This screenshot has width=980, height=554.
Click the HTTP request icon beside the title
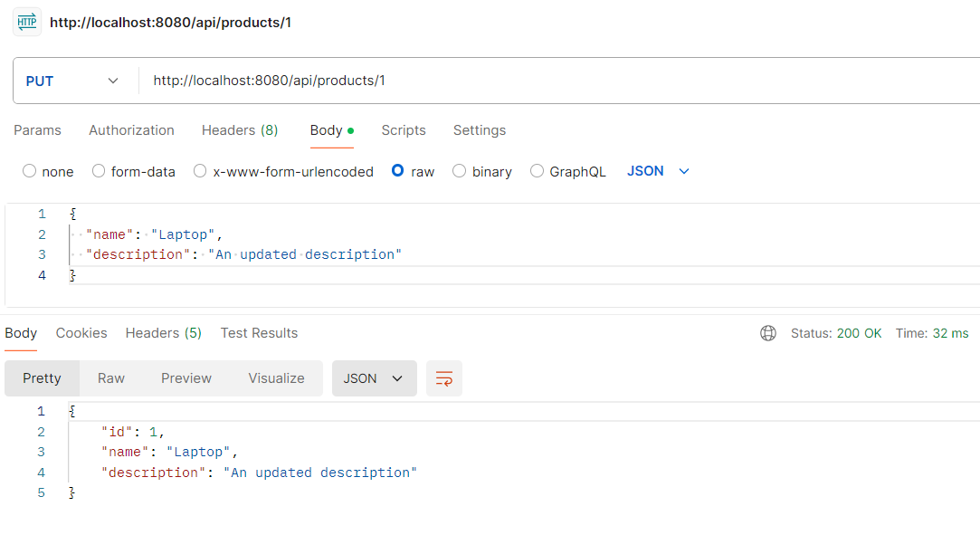[27, 22]
